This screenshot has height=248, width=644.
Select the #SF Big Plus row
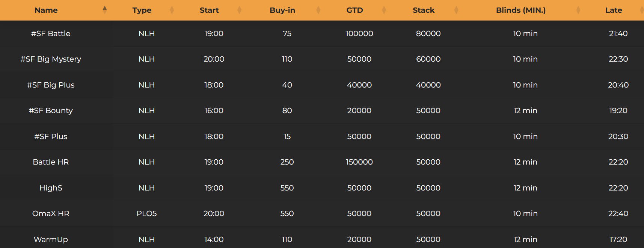coord(322,85)
